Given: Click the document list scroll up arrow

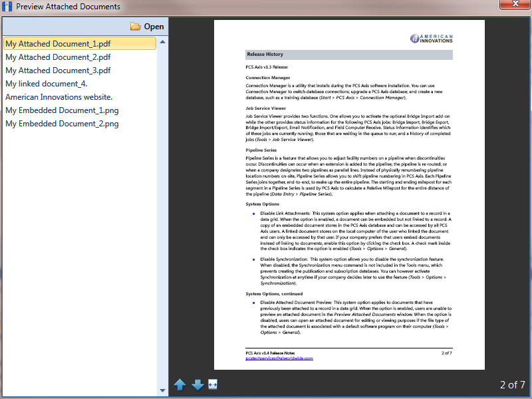Looking at the screenshot, I should click(x=162, y=42).
